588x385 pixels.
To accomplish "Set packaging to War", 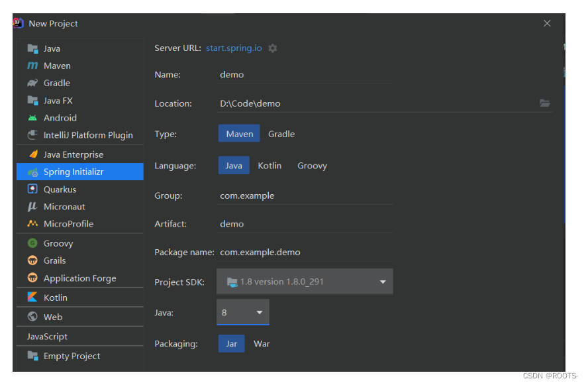I will coord(262,344).
